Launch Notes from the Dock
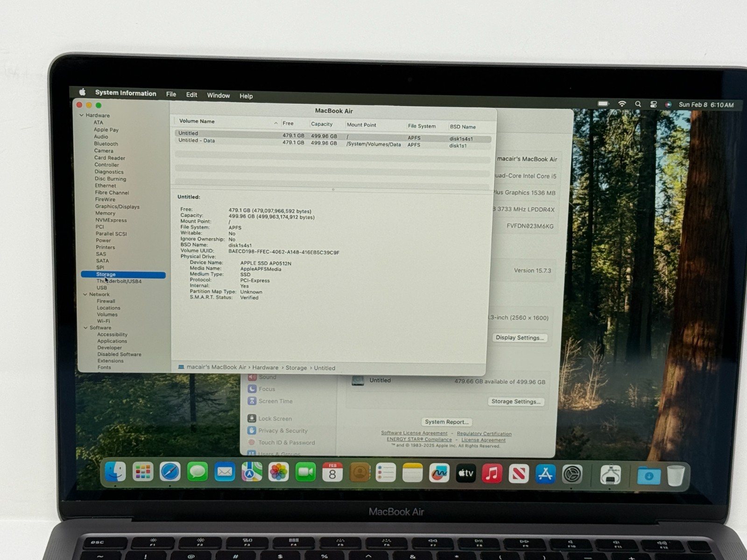 click(412, 473)
